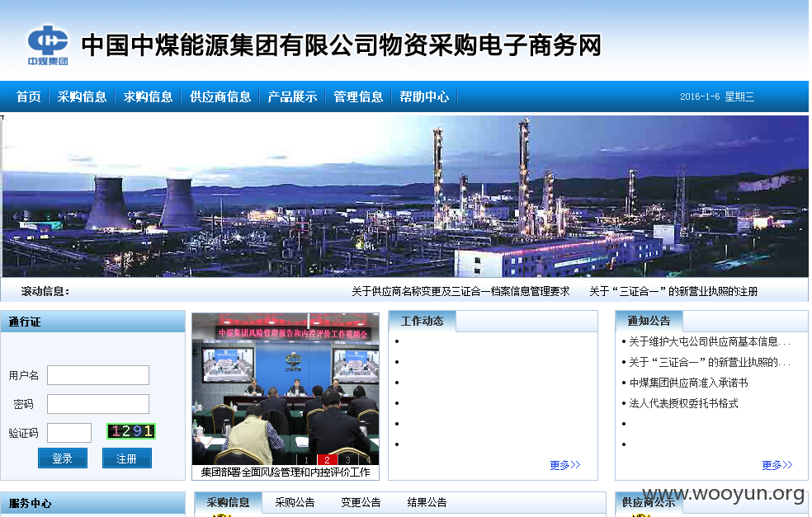Open 中煤集团供应商准入承诺书 notice
The width and height of the screenshot is (812, 517).
pyautogui.click(x=688, y=383)
